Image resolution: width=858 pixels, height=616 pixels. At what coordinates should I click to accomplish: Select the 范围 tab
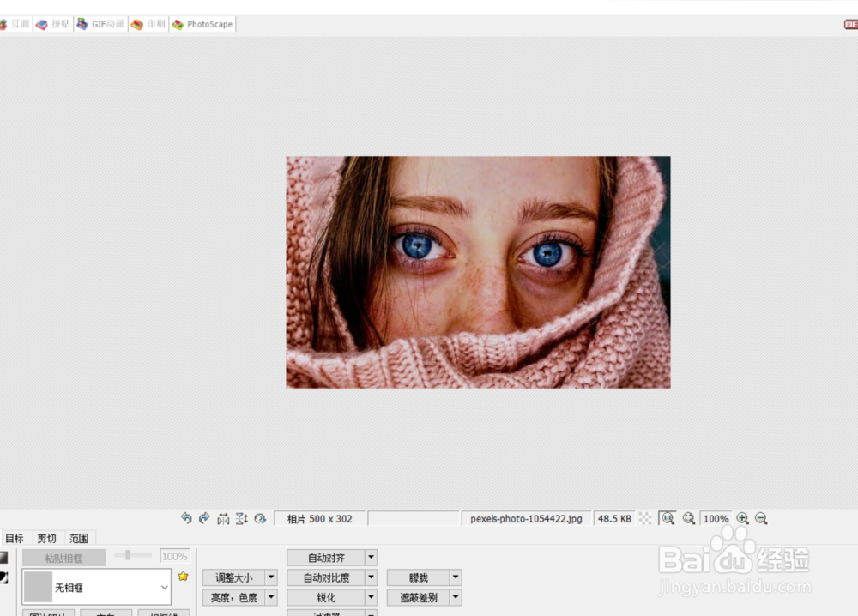point(79,538)
